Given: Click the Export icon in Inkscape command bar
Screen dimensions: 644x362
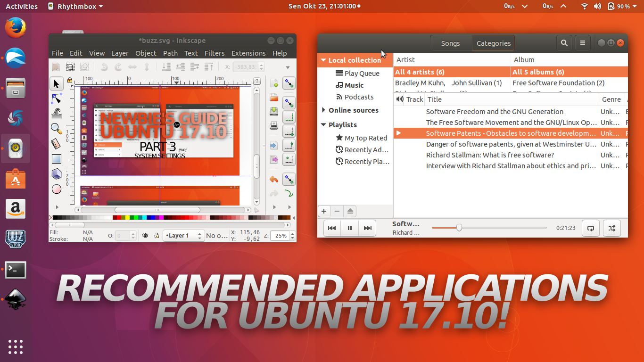Looking at the screenshot, I should [274, 160].
